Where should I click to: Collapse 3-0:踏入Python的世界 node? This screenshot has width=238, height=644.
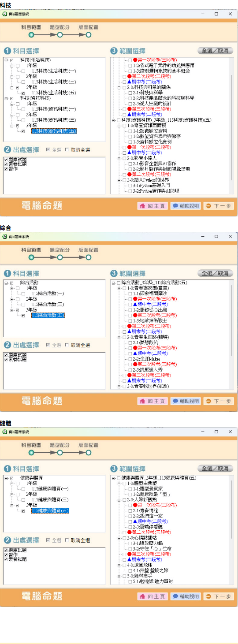click(x=119, y=179)
